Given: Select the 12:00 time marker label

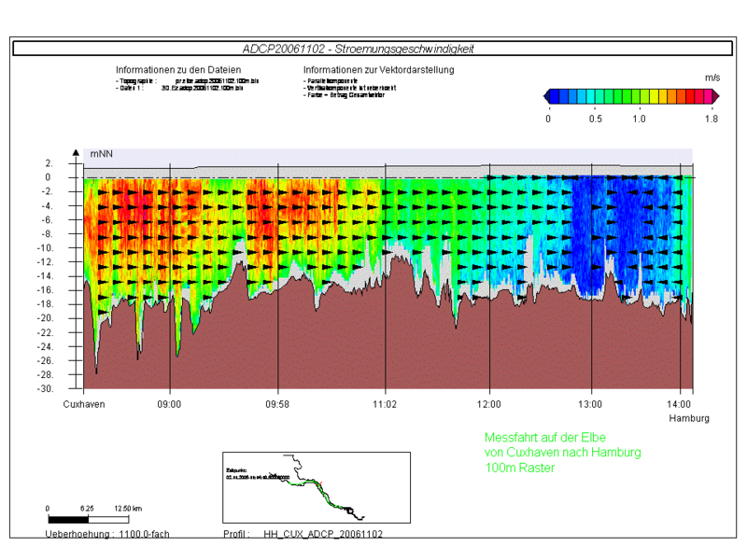Looking at the screenshot, I should (488, 404).
